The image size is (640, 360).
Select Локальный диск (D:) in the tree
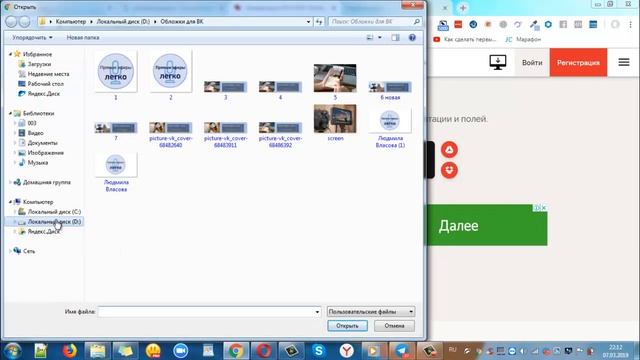[54, 222]
